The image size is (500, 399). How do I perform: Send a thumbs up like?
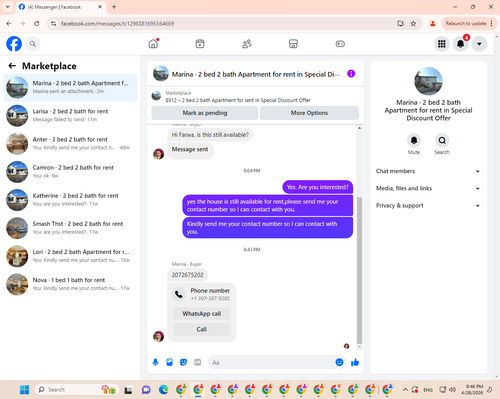355,362
